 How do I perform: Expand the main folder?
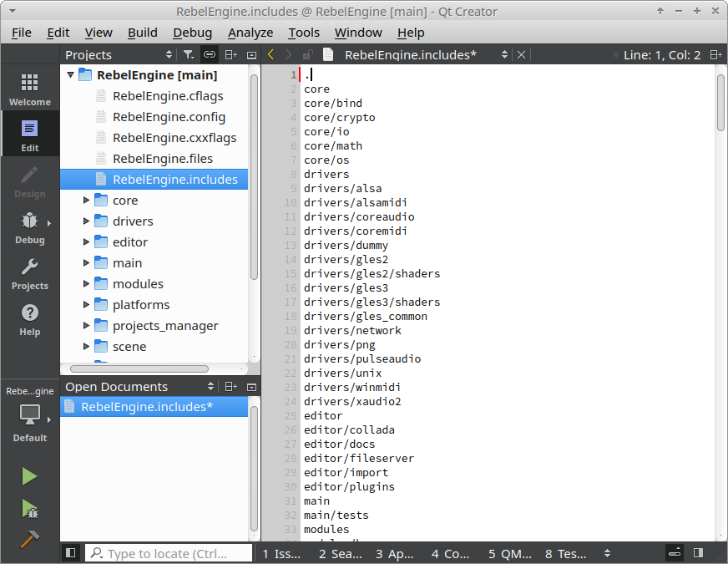coord(86,263)
